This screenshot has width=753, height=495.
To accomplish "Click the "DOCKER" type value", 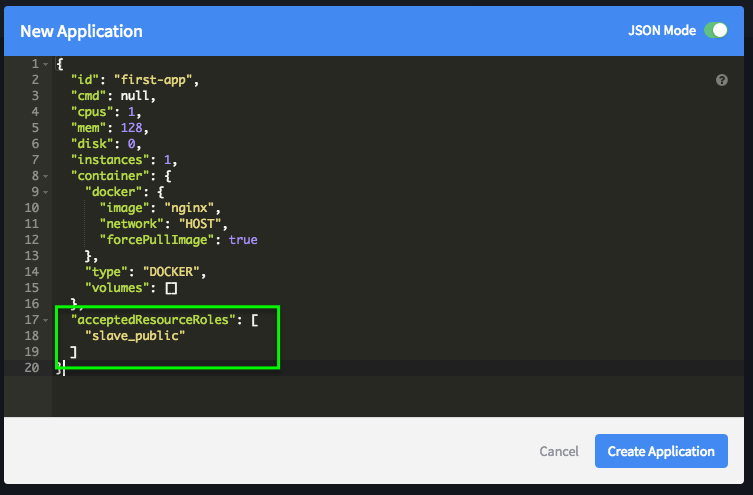I will (171, 272).
